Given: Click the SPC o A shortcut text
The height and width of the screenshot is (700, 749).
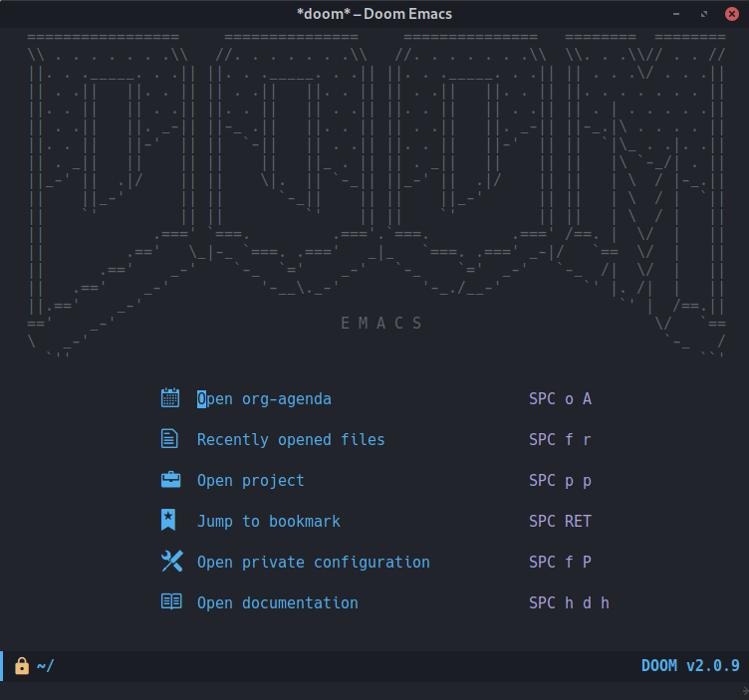Looking at the screenshot, I should [561, 398].
